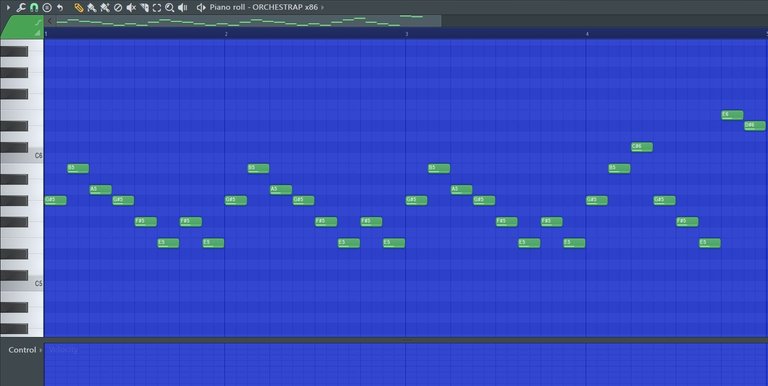Select the Paint brush tool

91,7
